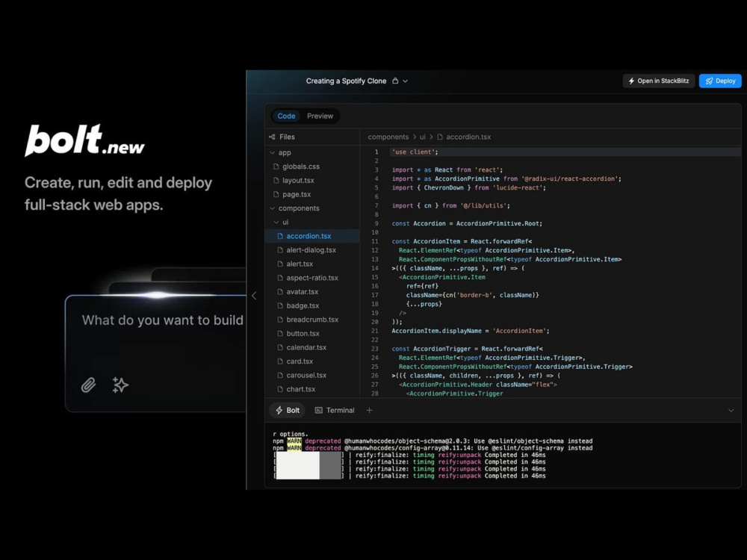Click the 'Creating a Spotify Clone' title
Viewport: 747px width, 560px height.
(x=346, y=81)
